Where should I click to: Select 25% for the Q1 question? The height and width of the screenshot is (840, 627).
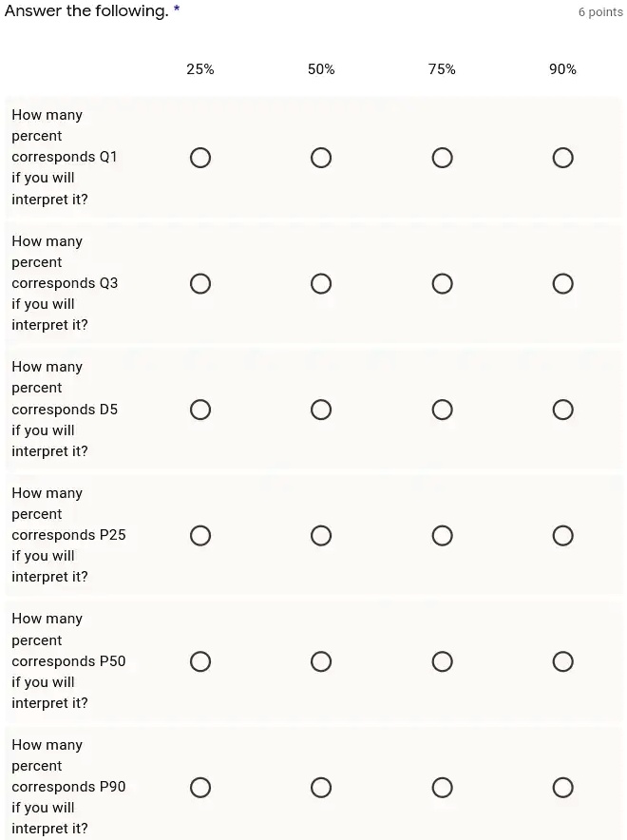tap(200, 158)
